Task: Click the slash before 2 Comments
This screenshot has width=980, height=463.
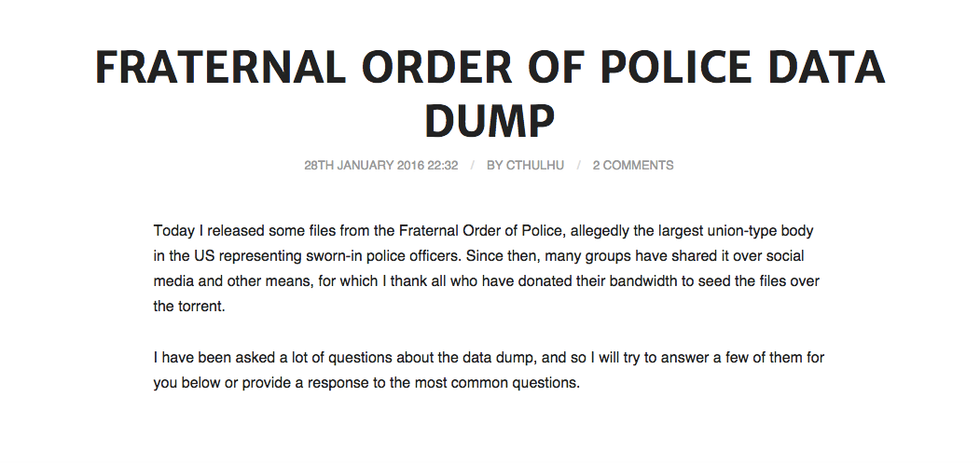Action: click(578, 165)
